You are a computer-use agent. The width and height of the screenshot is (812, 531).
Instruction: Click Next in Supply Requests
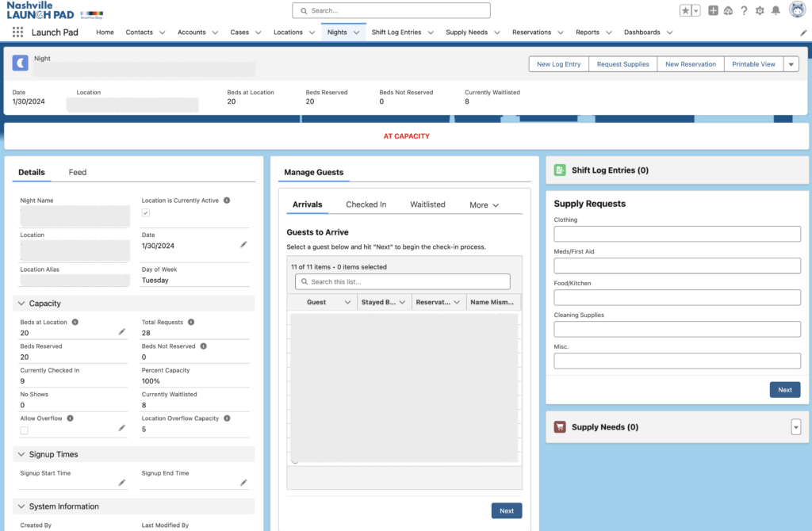pyautogui.click(x=784, y=390)
